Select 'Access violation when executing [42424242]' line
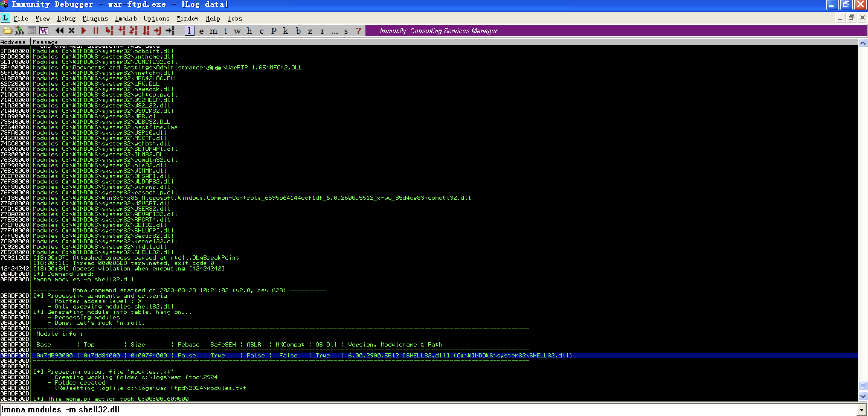Image resolution: width=868 pixels, height=416 pixels. [128, 268]
